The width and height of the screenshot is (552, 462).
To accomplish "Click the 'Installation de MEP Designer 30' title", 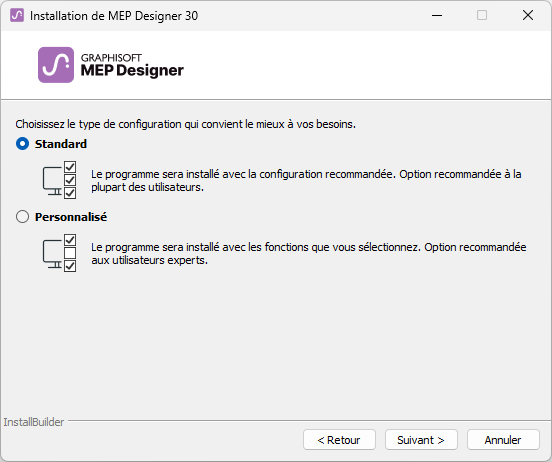I will tap(114, 16).
